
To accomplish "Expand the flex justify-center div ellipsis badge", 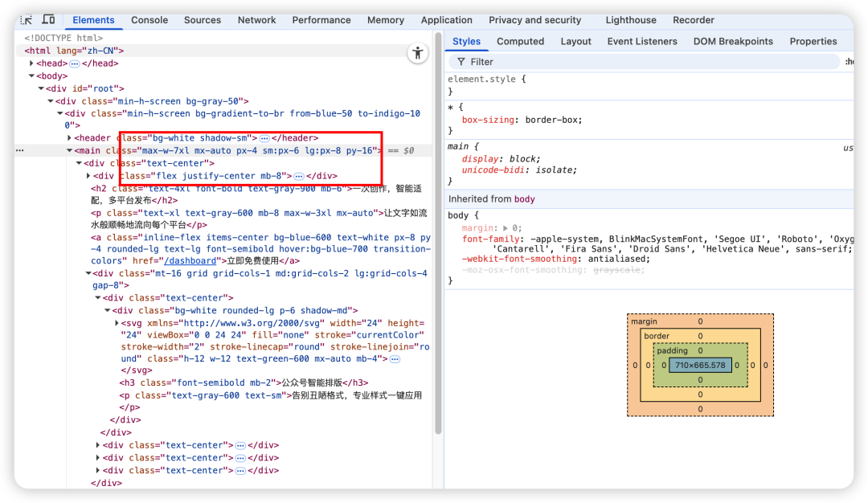I will [x=299, y=176].
